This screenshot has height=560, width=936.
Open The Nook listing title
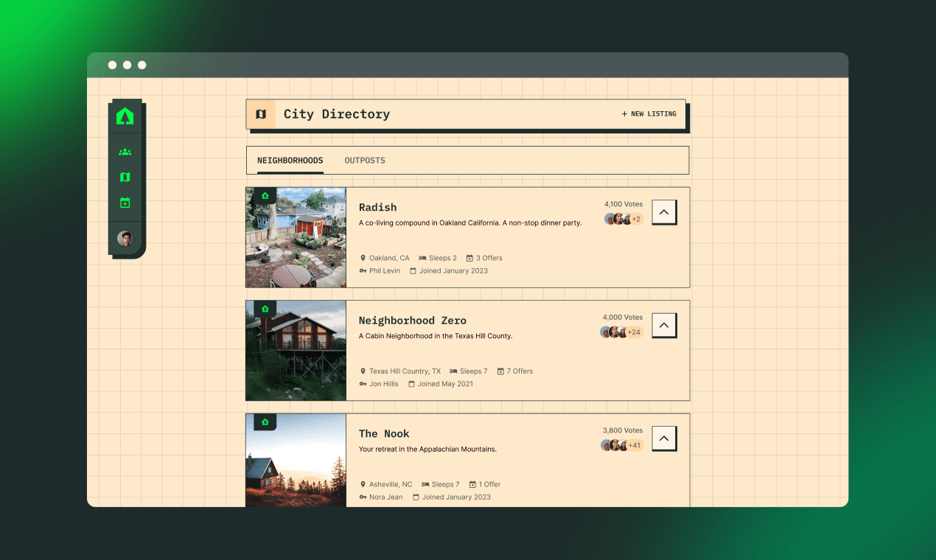coord(384,434)
